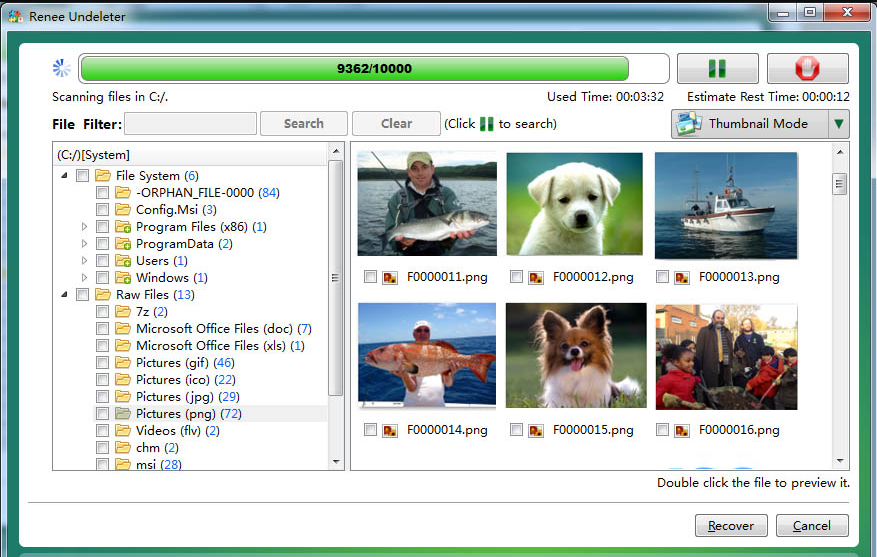This screenshot has height=557, width=877.
Task: Check the box for F0000012.png
Action: (517, 277)
